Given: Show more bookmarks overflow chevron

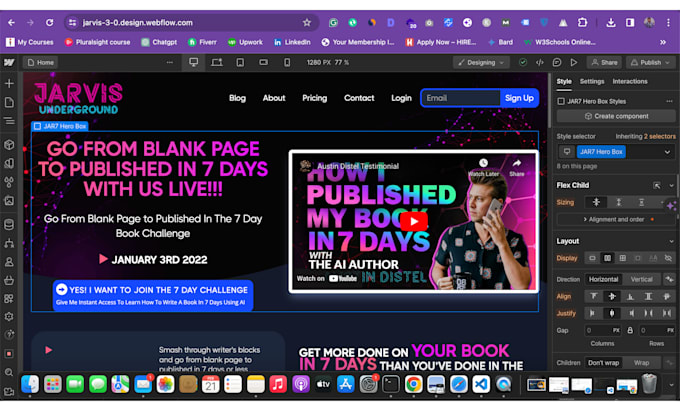Looking at the screenshot, I should click(663, 42).
